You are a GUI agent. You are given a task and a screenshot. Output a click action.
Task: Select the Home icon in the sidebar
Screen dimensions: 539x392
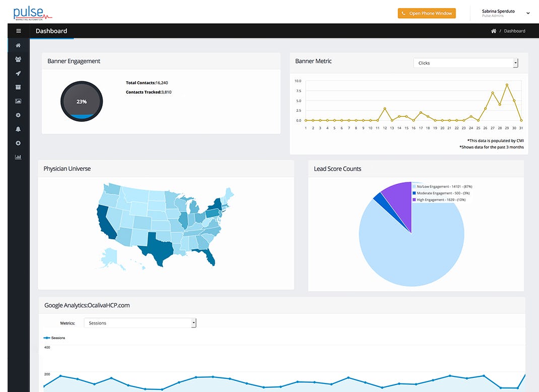(18, 45)
